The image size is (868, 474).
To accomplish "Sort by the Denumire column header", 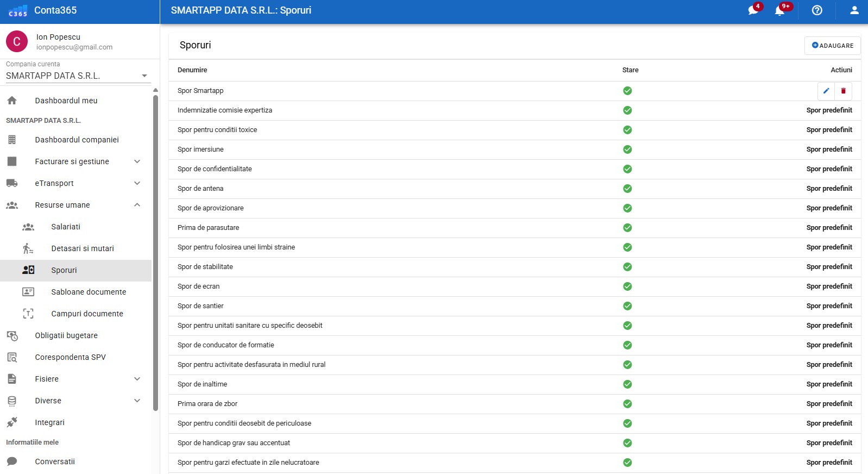I will (192, 70).
